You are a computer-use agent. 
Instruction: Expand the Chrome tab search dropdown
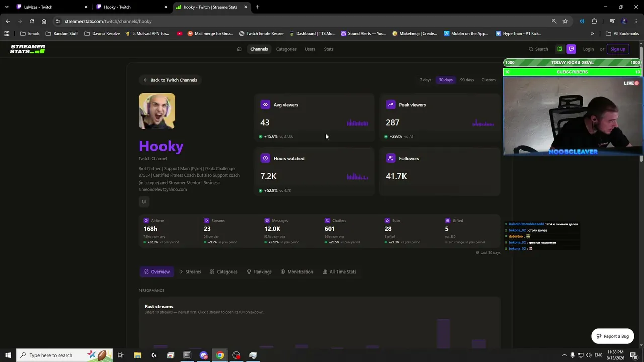point(7,7)
